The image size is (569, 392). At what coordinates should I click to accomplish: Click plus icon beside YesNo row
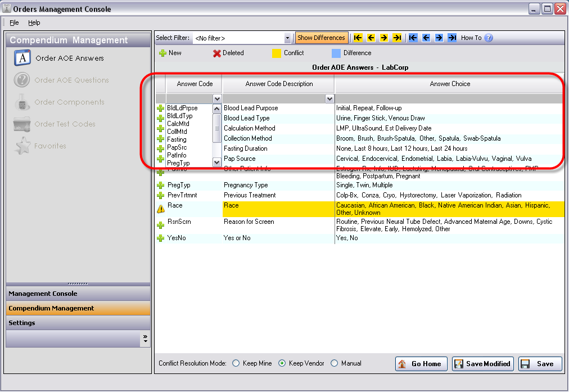pyautogui.click(x=160, y=238)
